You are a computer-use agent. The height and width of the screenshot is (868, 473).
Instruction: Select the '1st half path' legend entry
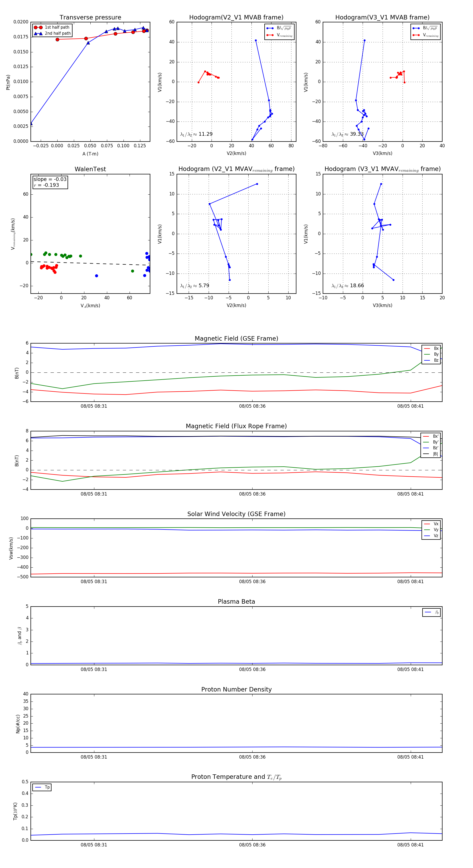point(52,27)
